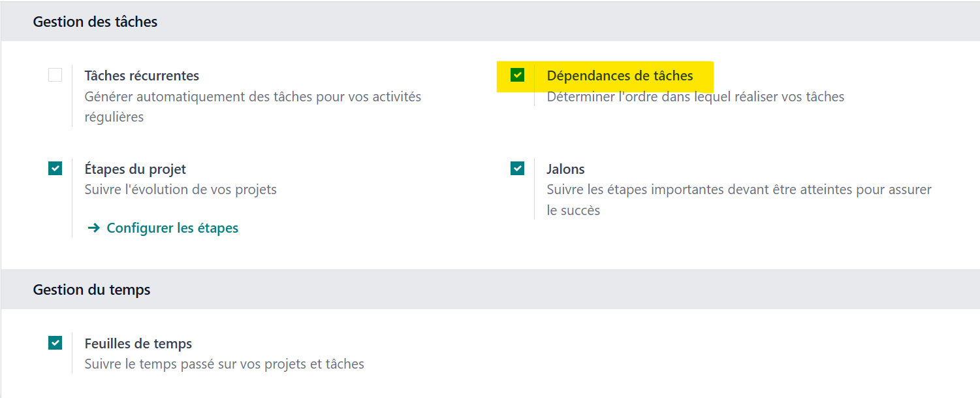Select the Dépendances de tâches label text

pos(620,76)
